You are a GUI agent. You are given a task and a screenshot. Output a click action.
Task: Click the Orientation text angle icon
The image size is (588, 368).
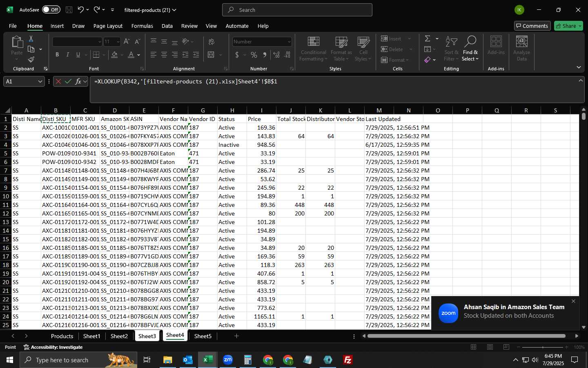coord(186,41)
